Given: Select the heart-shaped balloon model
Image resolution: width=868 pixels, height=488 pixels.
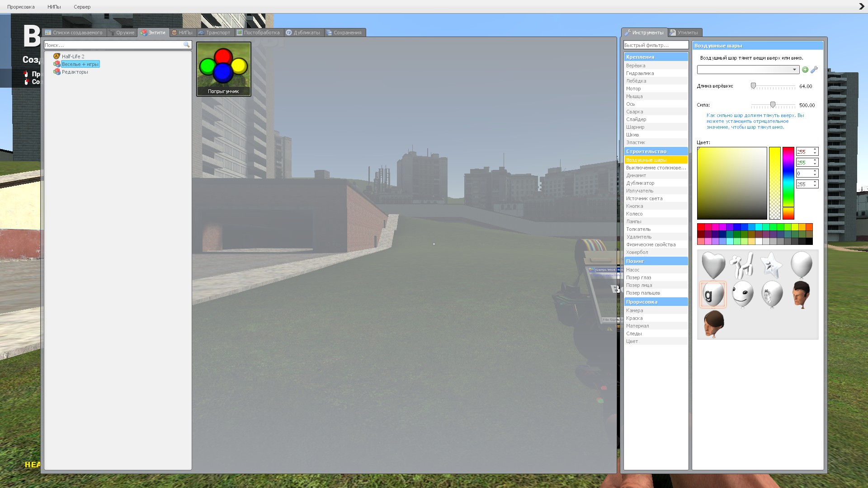Looking at the screenshot, I should (713, 265).
